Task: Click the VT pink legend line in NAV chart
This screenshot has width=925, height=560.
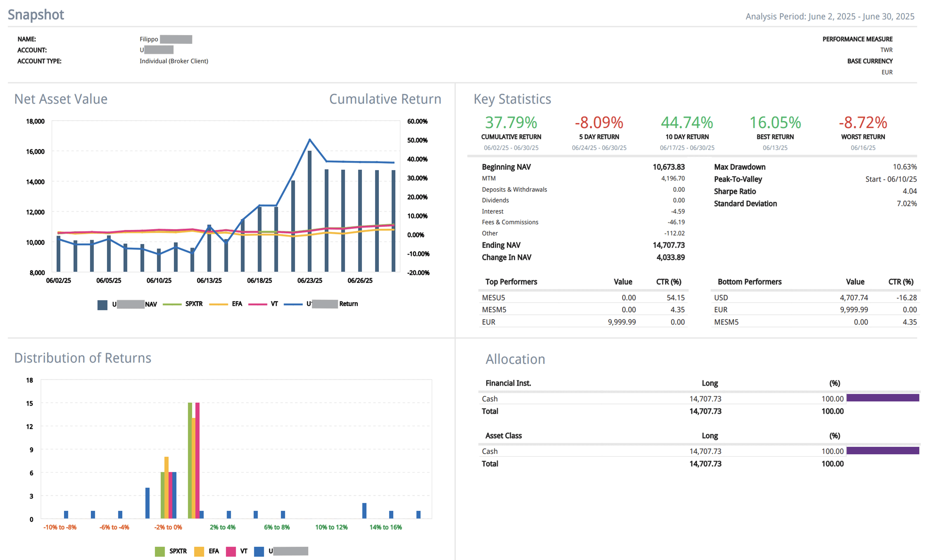Action: tap(258, 304)
